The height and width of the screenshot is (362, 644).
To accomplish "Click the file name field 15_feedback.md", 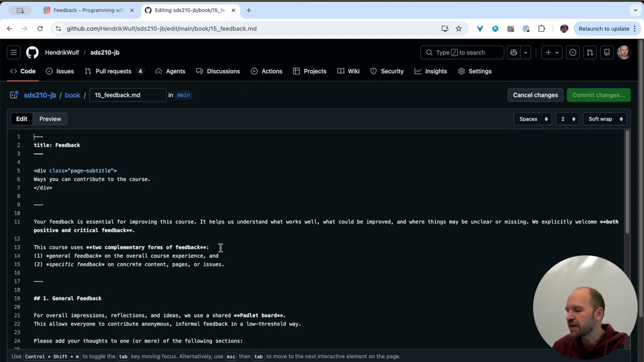I will 128,95.
